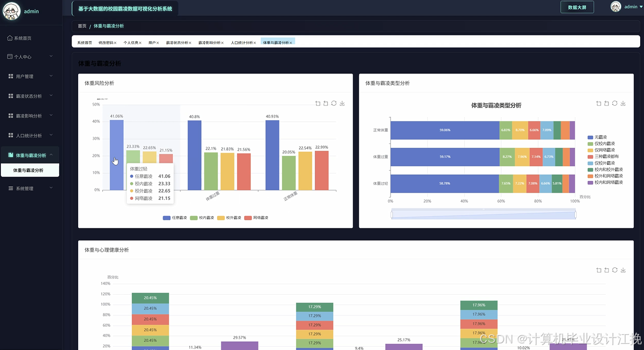Toggle 任意霸凌 legend series in risk chart
Viewport: 644px width, 350px height.
pyautogui.click(x=174, y=218)
